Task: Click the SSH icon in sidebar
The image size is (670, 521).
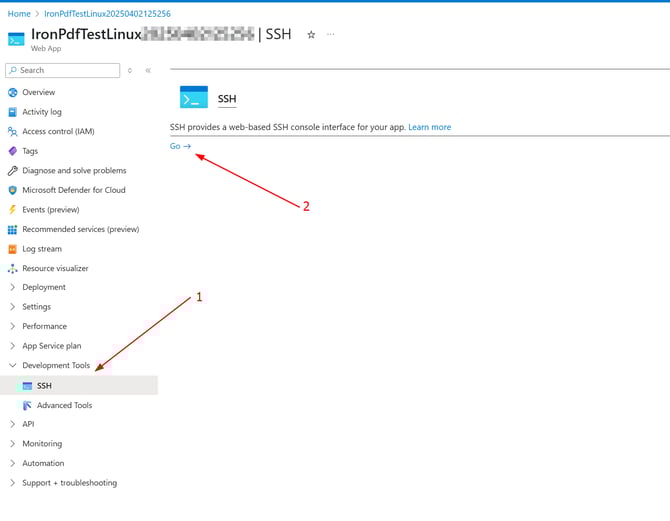Action: pos(27,386)
